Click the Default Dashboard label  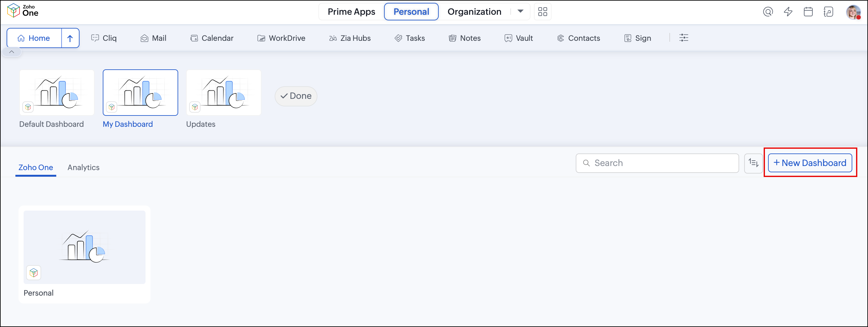tap(52, 124)
